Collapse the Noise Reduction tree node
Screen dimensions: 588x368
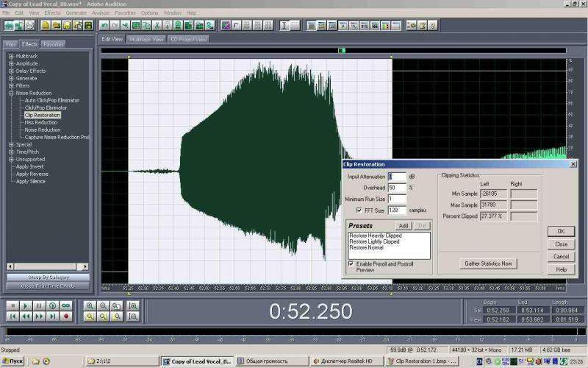11,93
